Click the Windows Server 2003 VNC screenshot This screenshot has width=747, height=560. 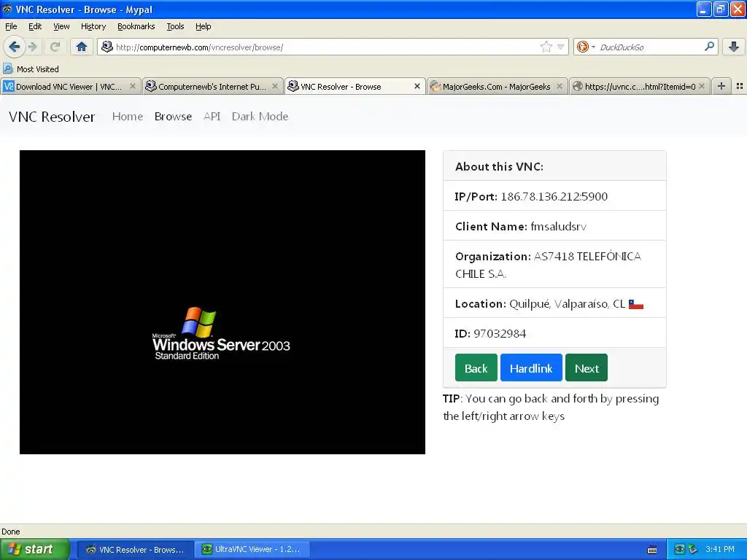pyautogui.click(x=222, y=302)
